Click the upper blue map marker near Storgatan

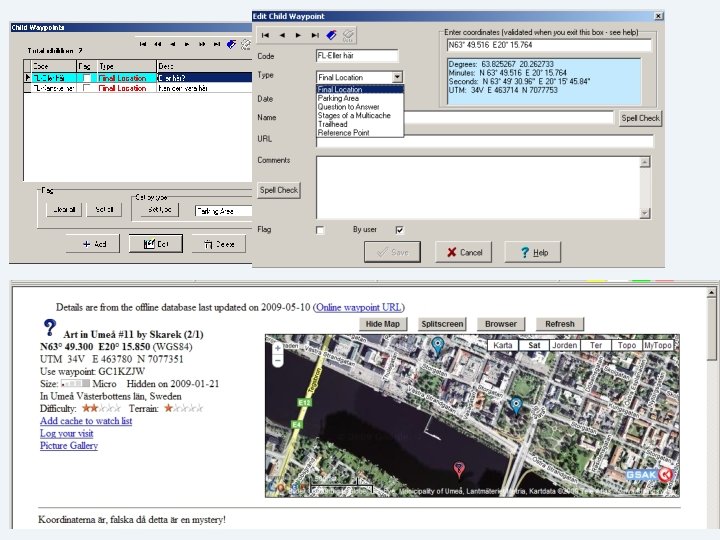pyautogui.click(x=438, y=345)
